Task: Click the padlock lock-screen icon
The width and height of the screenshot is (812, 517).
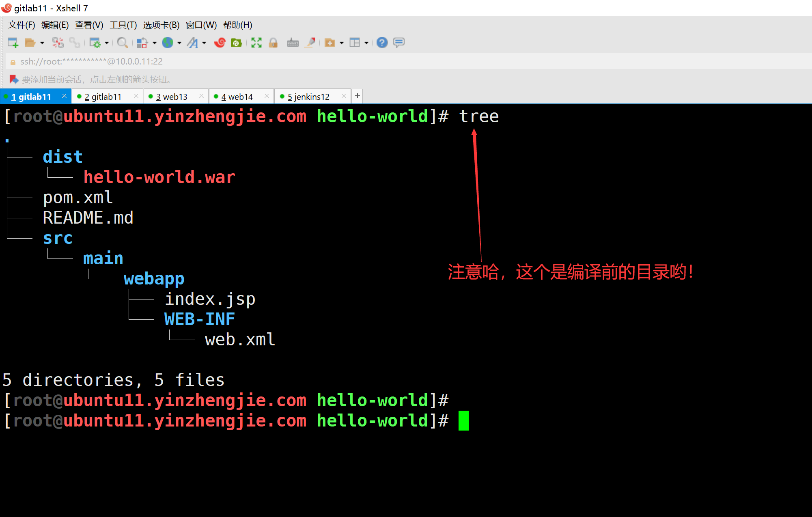Action: click(x=273, y=43)
